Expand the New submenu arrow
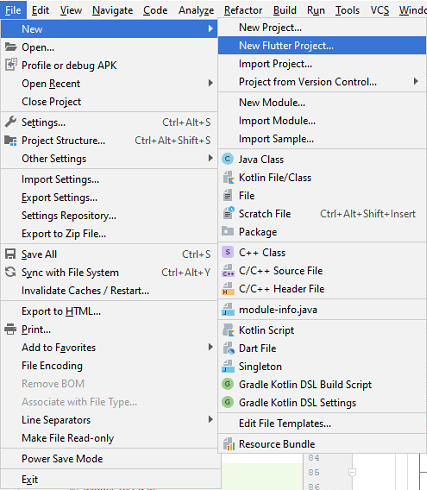 [x=210, y=29]
